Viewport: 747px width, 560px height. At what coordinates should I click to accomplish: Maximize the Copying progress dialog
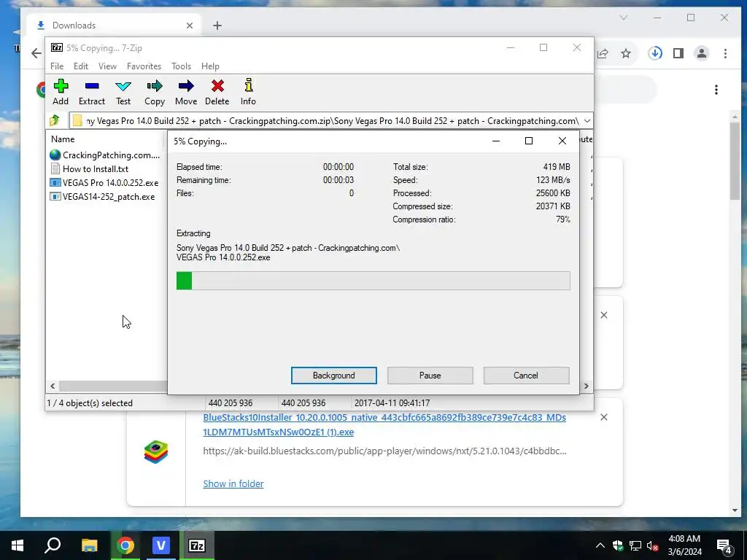click(529, 141)
